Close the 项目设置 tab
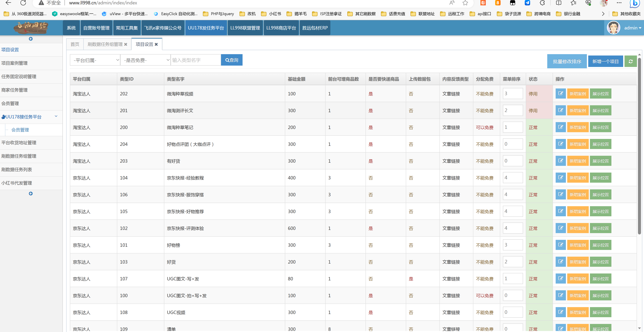Image resolution: width=644 pixels, height=332 pixels. [x=156, y=44]
